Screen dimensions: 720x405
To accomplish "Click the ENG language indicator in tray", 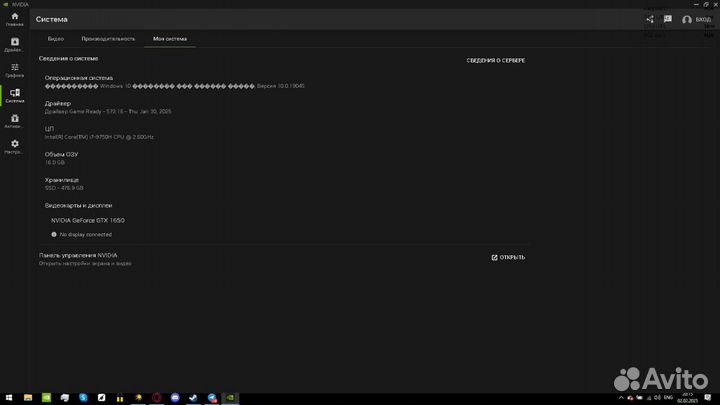I will [x=669, y=397].
